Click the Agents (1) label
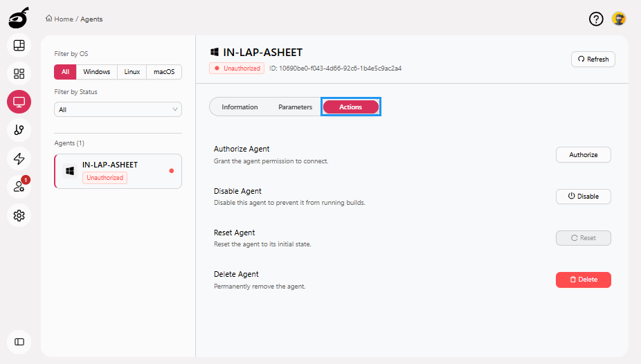Screen dimensions: 641x364 (69, 143)
